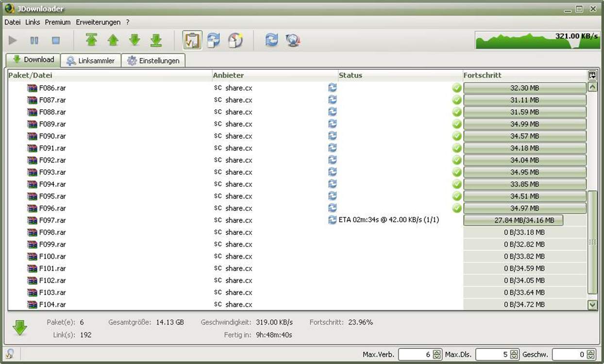
Task: Click completed progress bar showing 32.30 MB
Action: (525, 88)
